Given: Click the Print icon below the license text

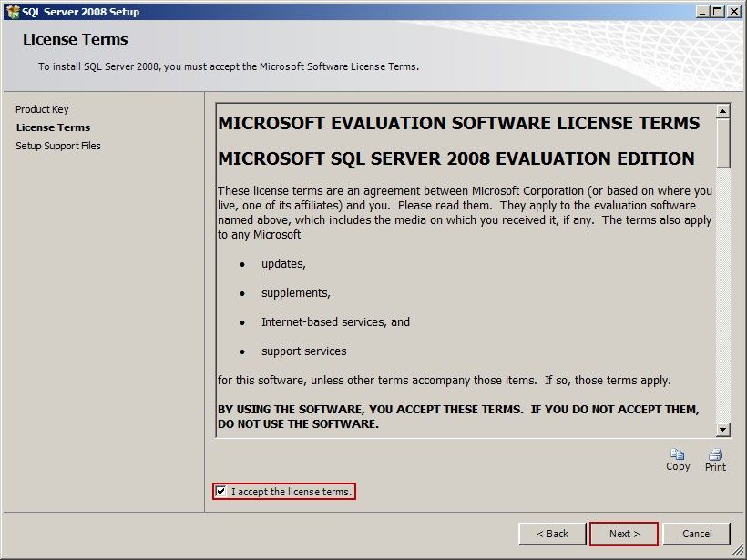Looking at the screenshot, I should 715,453.
